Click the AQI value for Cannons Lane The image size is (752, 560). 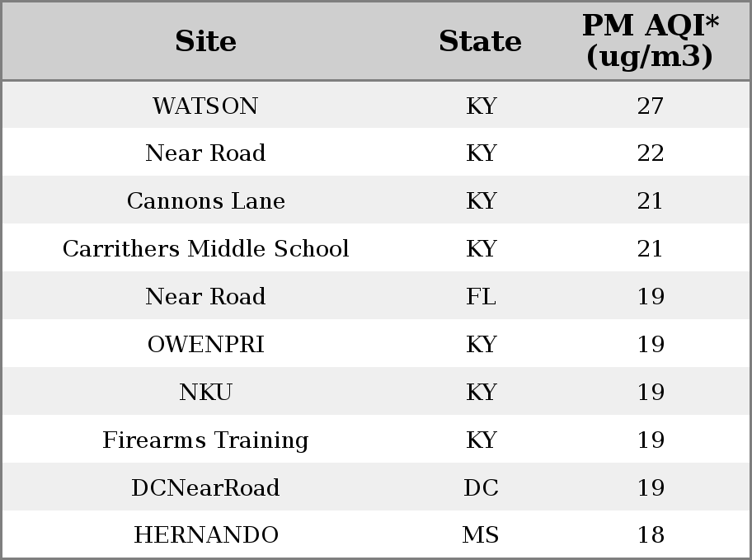pos(650,200)
